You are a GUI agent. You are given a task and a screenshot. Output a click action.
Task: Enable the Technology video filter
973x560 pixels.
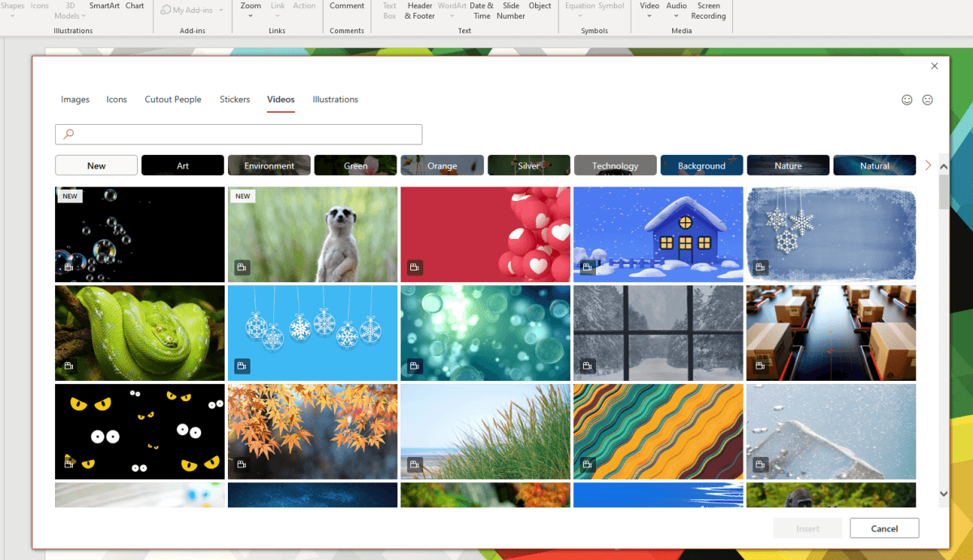coord(615,165)
